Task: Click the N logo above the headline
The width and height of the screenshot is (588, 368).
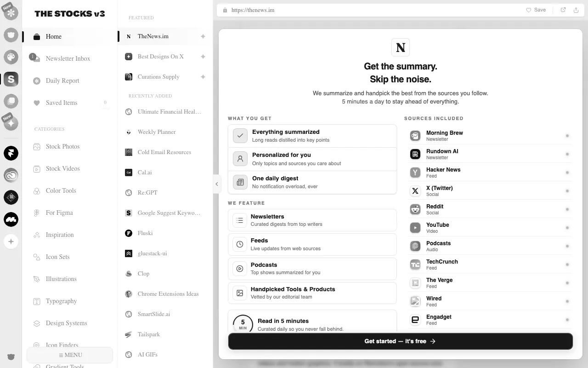Action: pos(401,47)
